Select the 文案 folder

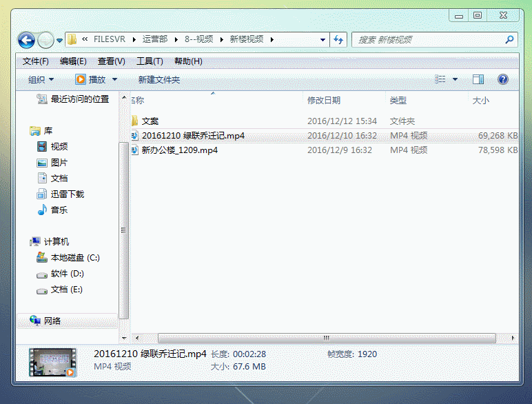[x=150, y=121]
